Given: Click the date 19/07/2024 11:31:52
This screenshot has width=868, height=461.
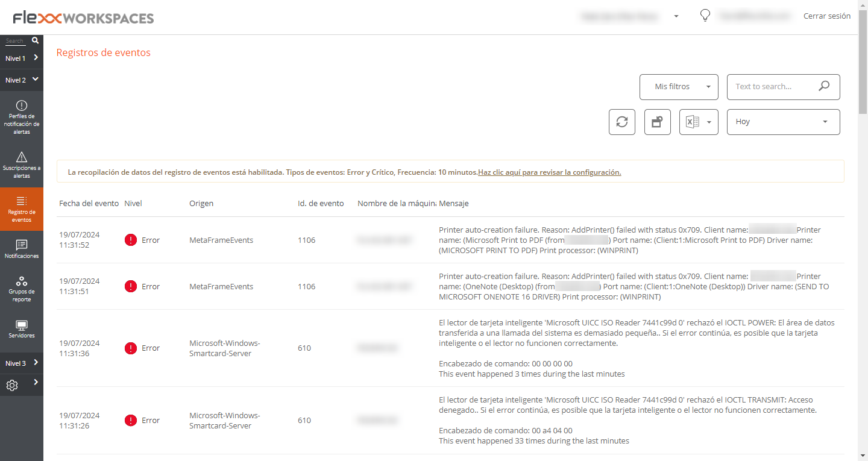Looking at the screenshot, I should pyautogui.click(x=80, y=240).
